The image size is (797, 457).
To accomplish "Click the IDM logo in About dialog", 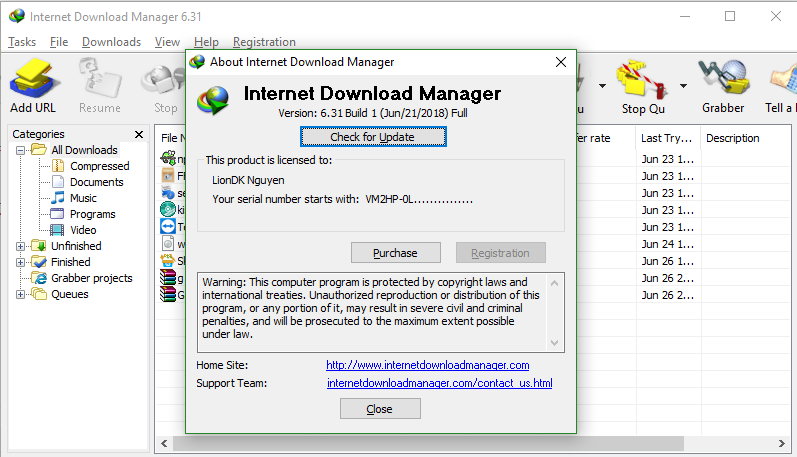I will (213, 100).
